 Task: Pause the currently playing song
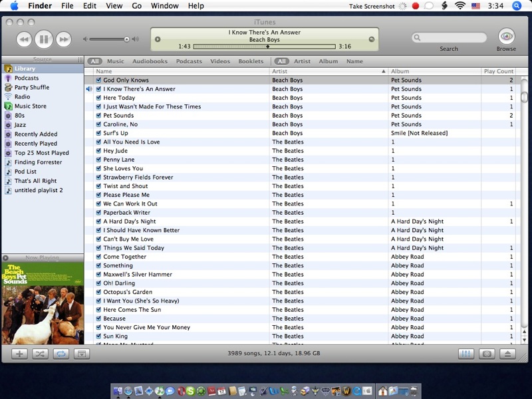(44, 39)
